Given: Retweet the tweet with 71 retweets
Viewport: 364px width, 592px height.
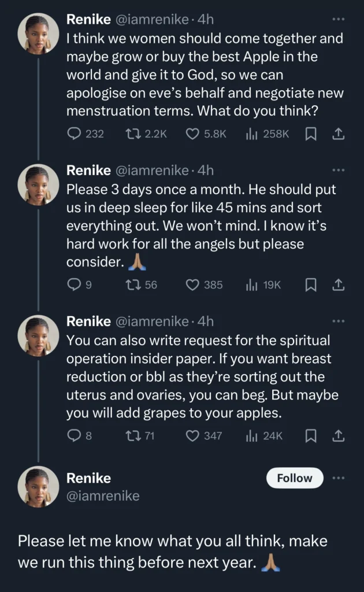Looking at the screenshot, I should pos(132,435).
